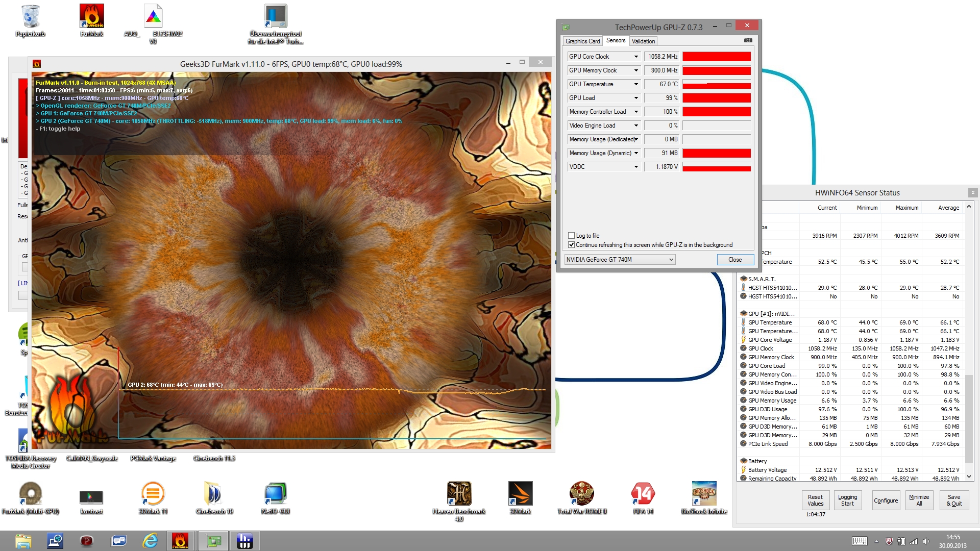Open the Cinebench 11.5 desktop label
The height and width of the screenshot is (551, 980).
pyautogui.click(x=214, y=458)
